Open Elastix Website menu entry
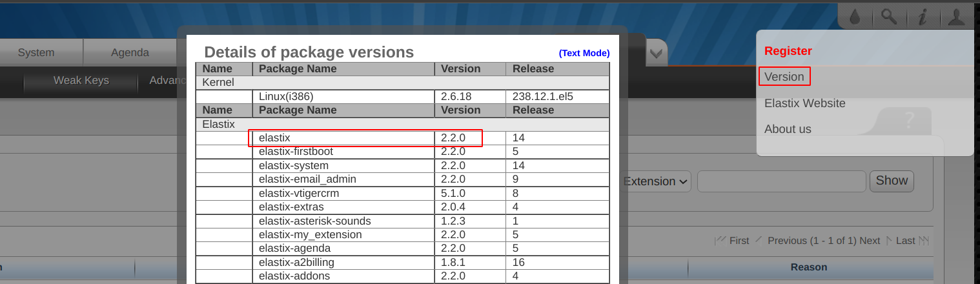This screenshot has width=980, height=284. click(805, 103)
